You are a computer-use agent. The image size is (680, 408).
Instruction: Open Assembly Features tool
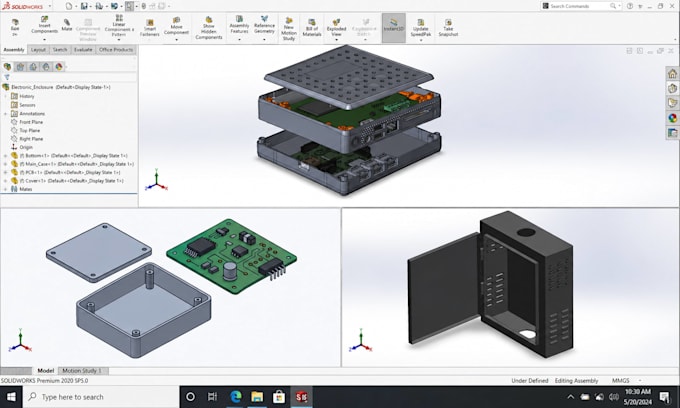point(239,25)
